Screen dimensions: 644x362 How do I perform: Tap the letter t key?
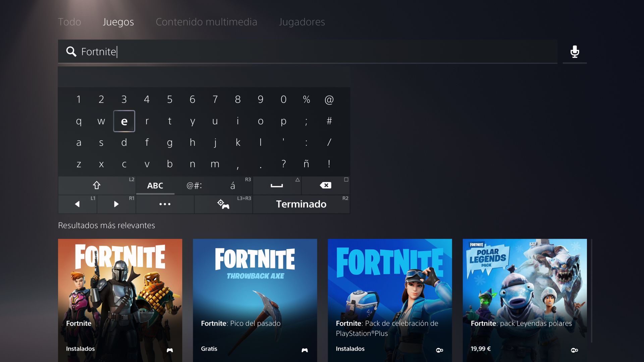tap(170, 121)
